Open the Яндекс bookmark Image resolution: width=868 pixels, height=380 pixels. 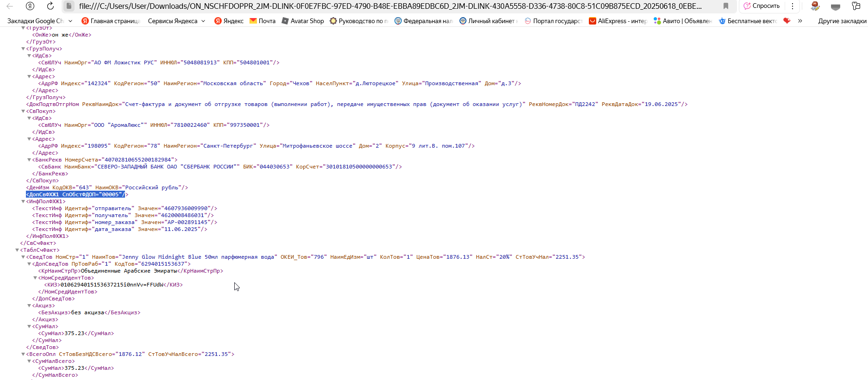229,21
